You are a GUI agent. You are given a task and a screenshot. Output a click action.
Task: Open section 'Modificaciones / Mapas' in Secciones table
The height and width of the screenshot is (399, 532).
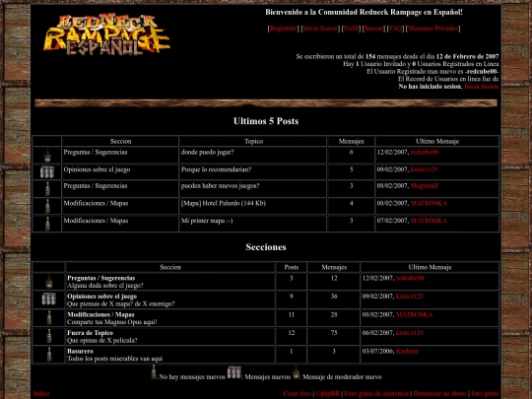point(100,315)
